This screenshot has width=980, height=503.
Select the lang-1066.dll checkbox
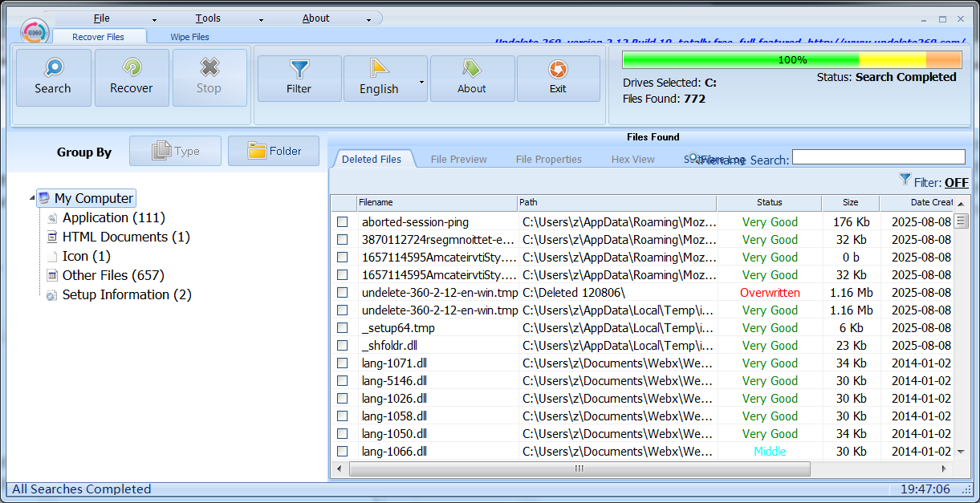coord(343,452)
